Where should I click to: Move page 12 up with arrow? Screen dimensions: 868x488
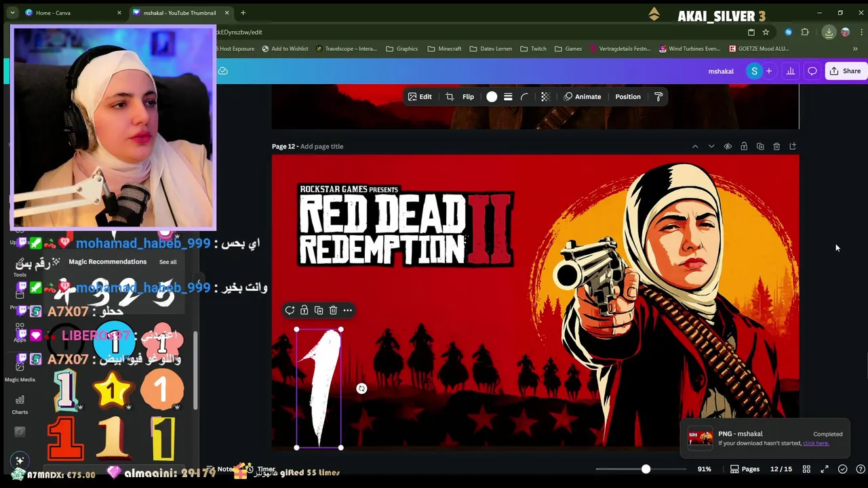point(695,146)
